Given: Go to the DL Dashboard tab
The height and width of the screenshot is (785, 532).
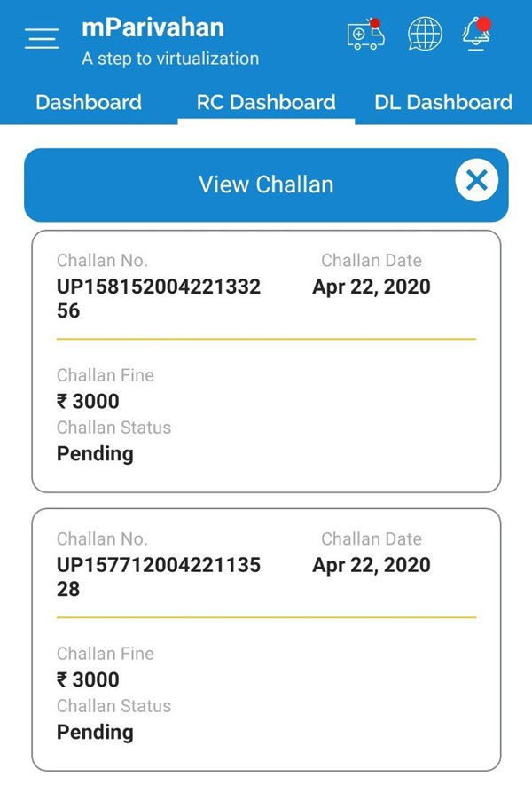Looking at the screenshot, I should 443,102.
